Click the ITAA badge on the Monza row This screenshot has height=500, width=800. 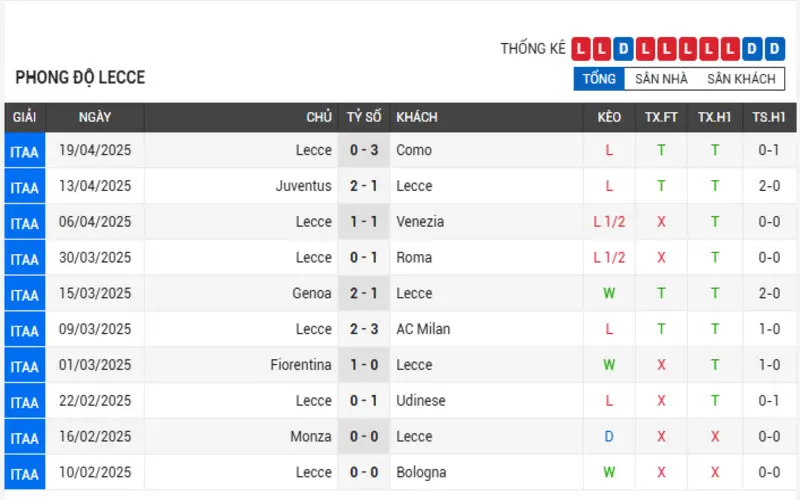(24, 438)
